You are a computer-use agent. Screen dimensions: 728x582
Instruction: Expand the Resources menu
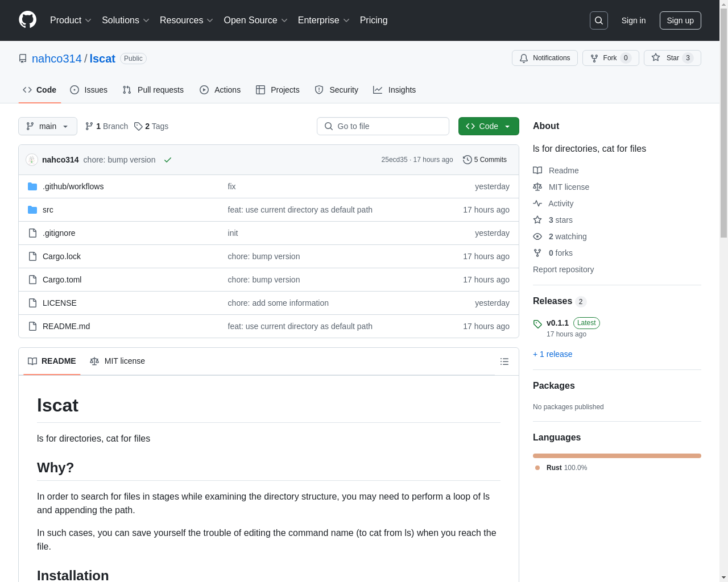187,20
